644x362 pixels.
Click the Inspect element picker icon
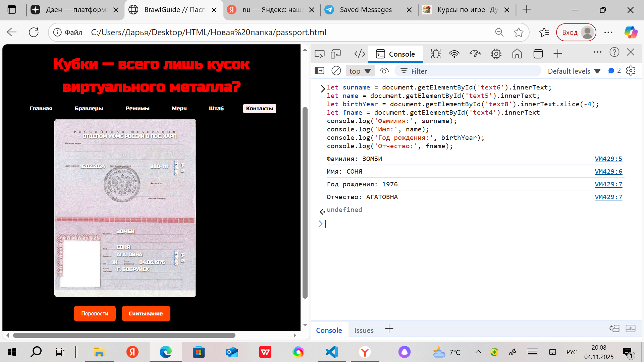[x=319, y=54]
